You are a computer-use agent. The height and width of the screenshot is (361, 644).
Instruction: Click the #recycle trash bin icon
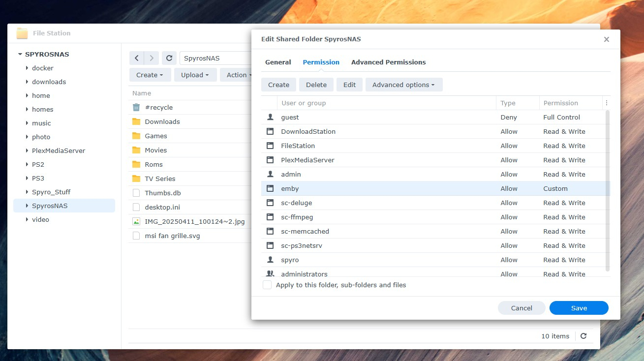136,107
